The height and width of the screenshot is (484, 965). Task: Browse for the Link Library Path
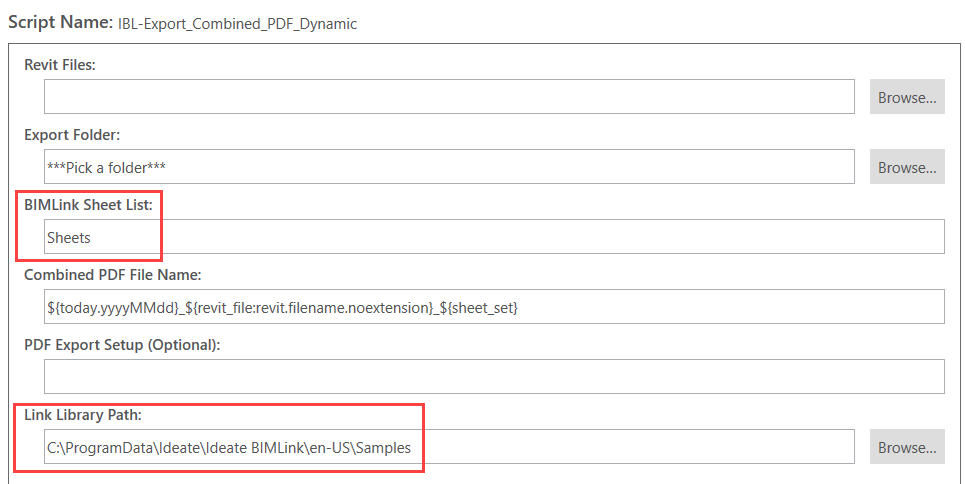click(x=907, y=447)
